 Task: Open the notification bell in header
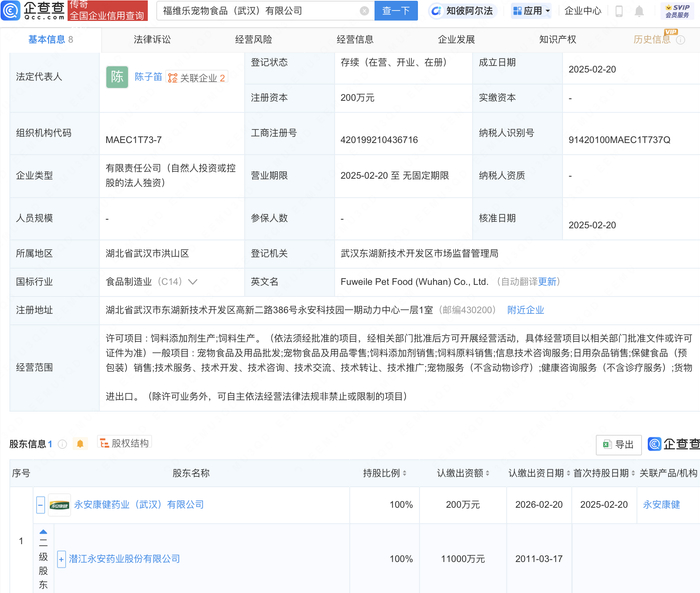click(x=641, y=11)
